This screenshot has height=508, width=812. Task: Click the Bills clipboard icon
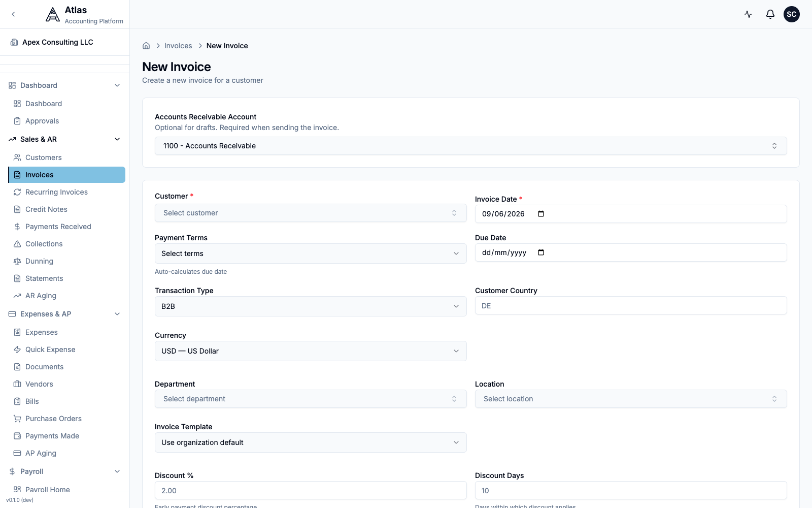[17, 401]
